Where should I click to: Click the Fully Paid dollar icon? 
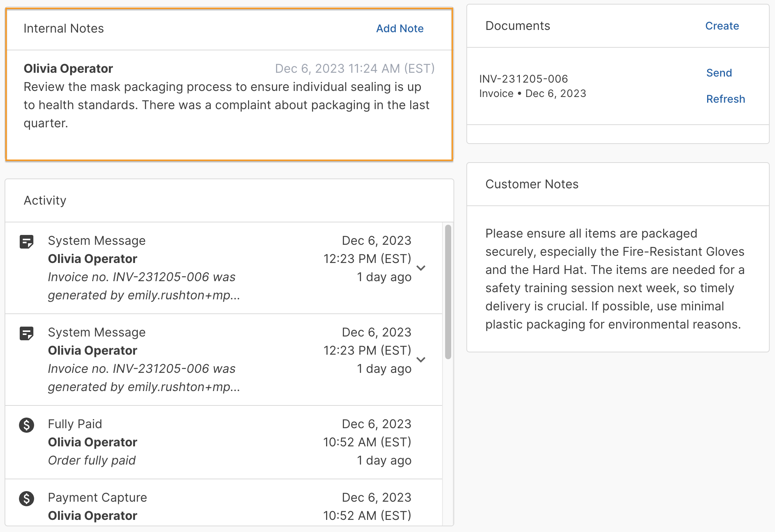27,425
